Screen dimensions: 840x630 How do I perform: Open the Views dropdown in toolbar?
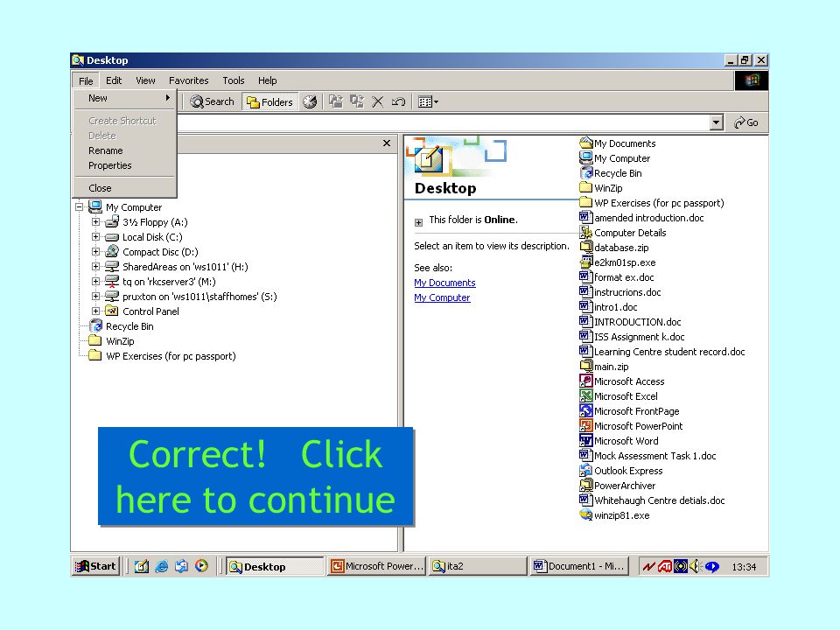(x=428, y=101)
